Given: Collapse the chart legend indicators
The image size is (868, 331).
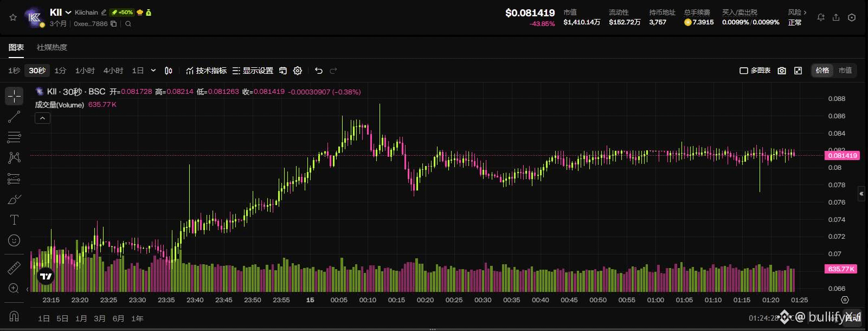Looking at the screenshot, I should [x=42, y=118].
